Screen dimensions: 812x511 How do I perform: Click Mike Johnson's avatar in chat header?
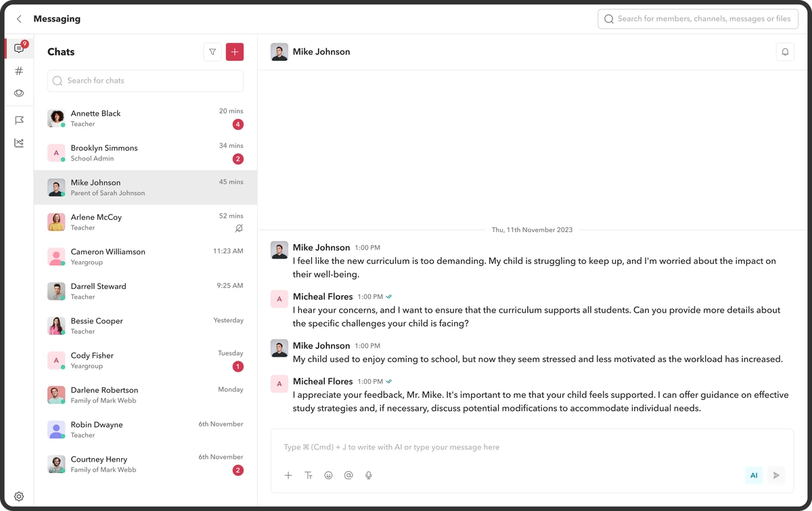[279, 52]
